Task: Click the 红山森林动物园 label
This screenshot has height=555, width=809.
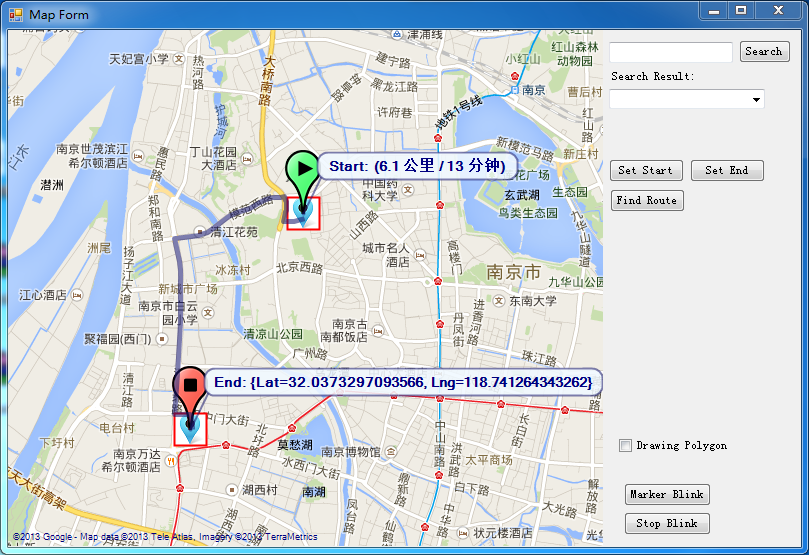Action: click(575, 54)
